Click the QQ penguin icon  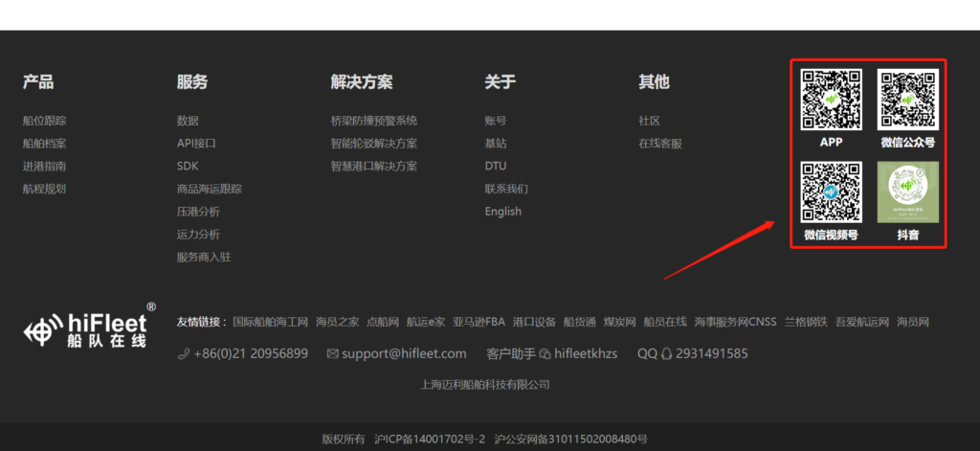point(666,354)
